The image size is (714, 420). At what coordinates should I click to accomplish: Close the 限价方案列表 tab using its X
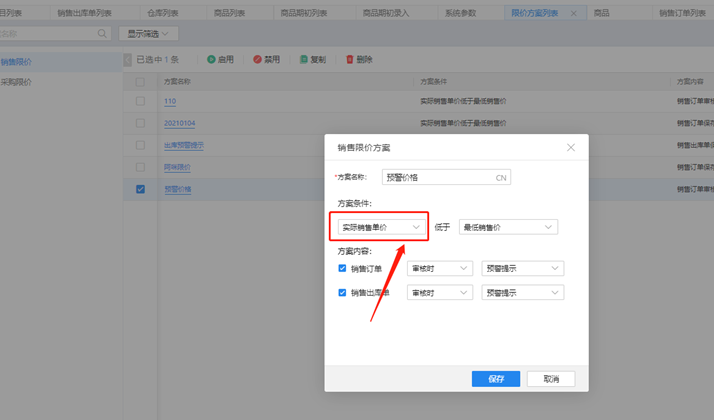tap(573, 14)
